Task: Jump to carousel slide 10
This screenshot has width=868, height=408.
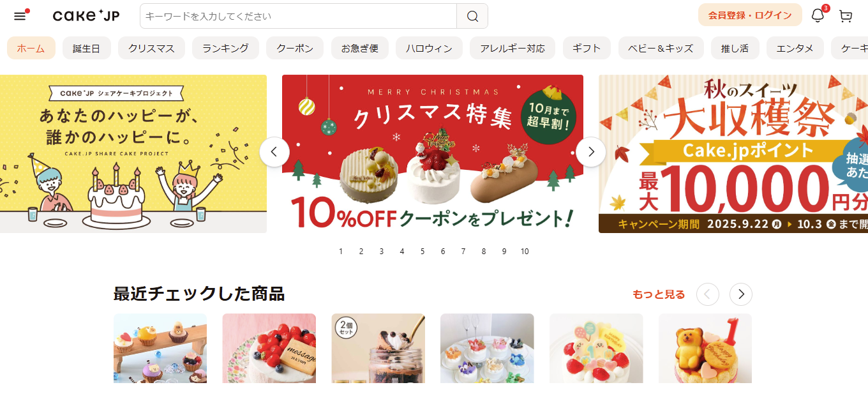Action: tap(525, 252)
